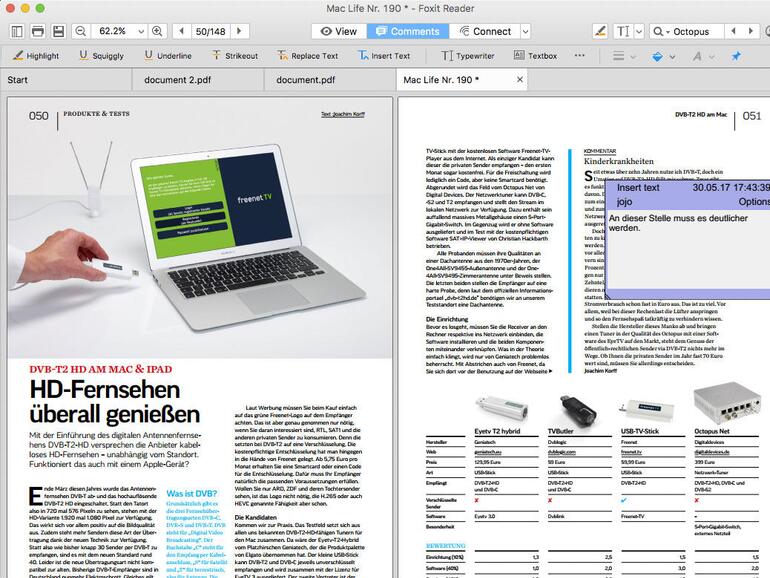The width and height of the screenshot is (770, 578).
Task: Go to the next page arrow
Action: 240,31
